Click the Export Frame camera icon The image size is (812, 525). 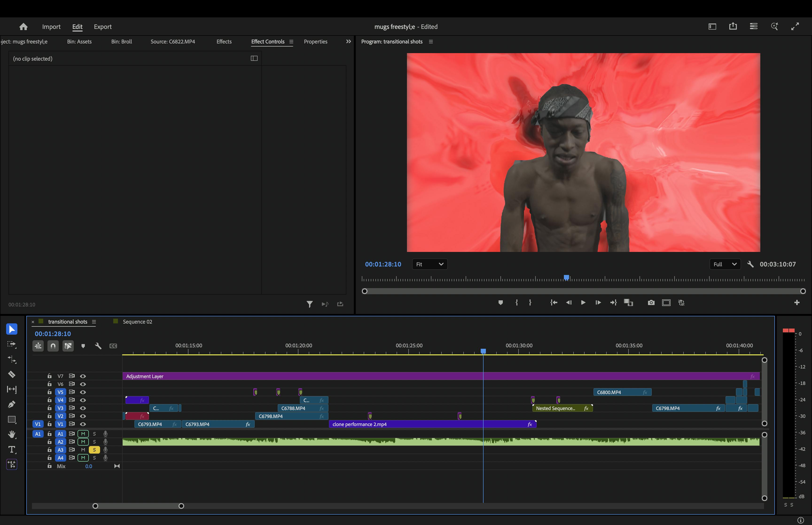(x=651, y=303)
